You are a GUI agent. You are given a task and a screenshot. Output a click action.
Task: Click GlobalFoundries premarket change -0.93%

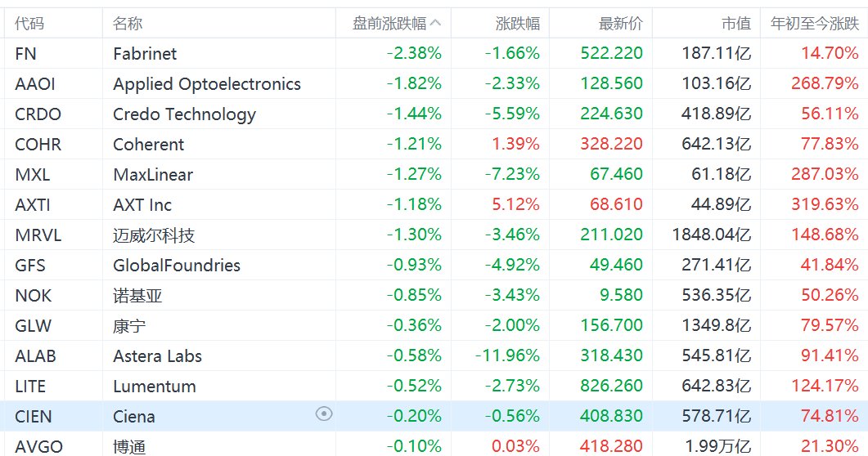(414, 265)
